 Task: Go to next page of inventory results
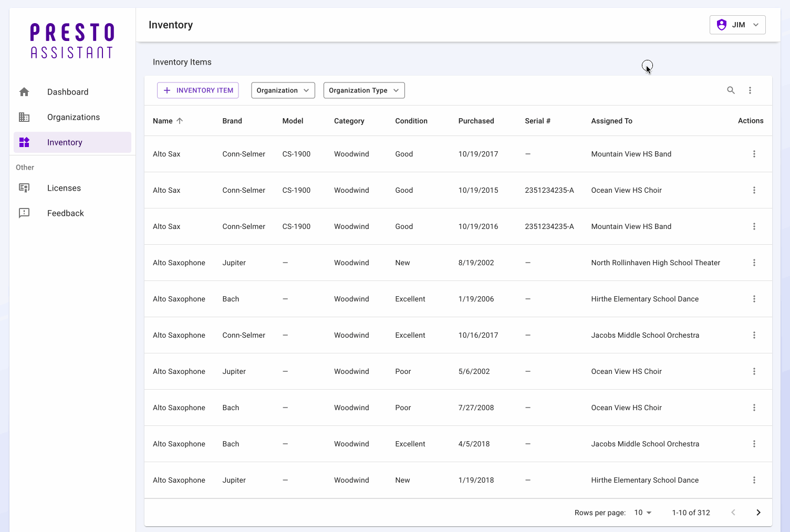pos(758,513)
